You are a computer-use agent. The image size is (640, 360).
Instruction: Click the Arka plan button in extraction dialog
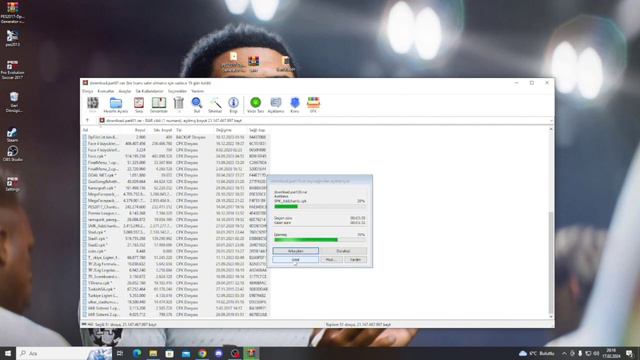click(296, 251)
